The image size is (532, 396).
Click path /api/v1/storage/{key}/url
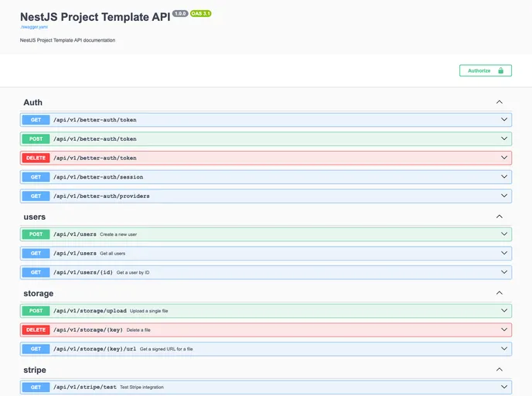[94, 349]
